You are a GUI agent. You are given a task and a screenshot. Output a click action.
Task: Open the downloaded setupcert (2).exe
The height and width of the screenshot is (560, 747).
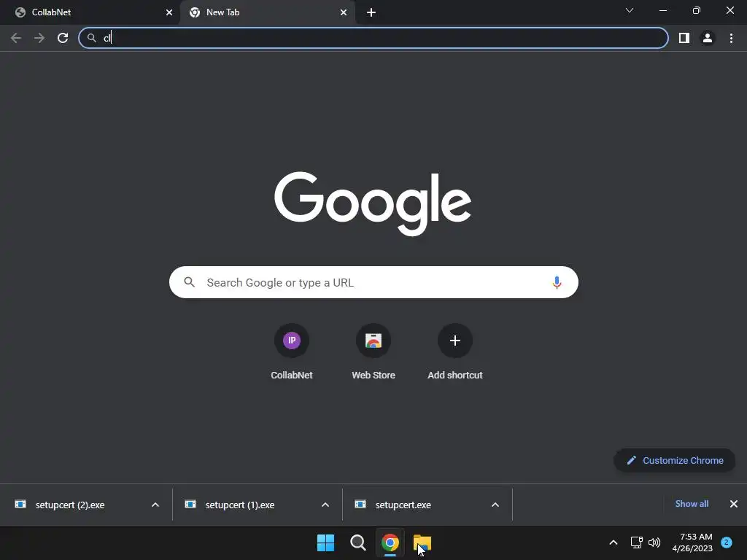(x=70, y=505)
